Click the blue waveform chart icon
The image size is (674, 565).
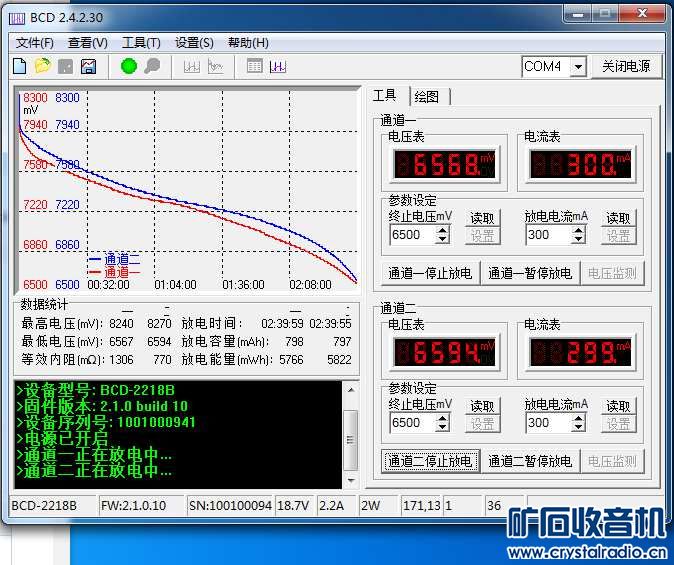278,67
